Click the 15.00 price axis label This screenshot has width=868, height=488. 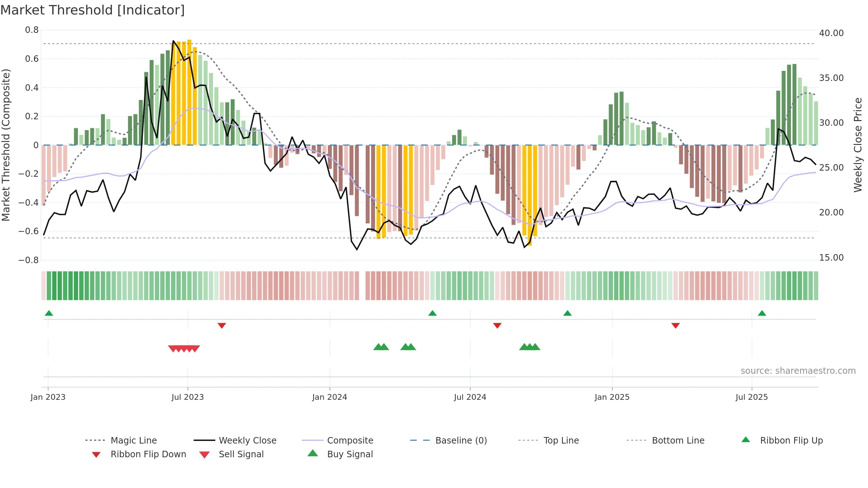coord(831,258)
